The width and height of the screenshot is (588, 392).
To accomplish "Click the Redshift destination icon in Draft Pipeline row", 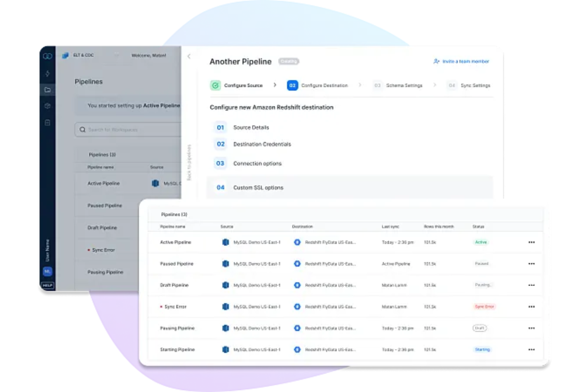I will coord(297,285).
